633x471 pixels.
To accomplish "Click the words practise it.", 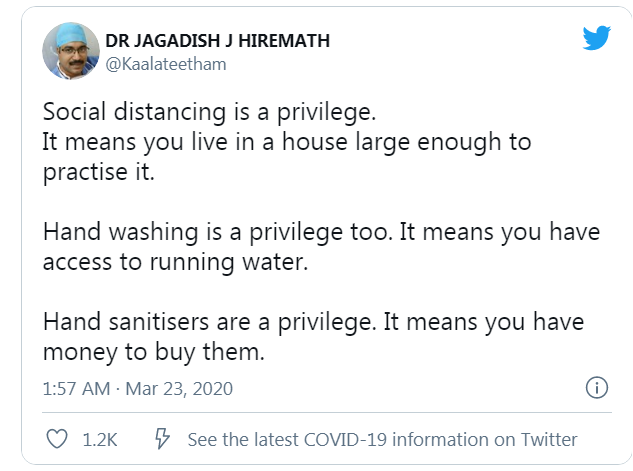I will pos(99,173).
